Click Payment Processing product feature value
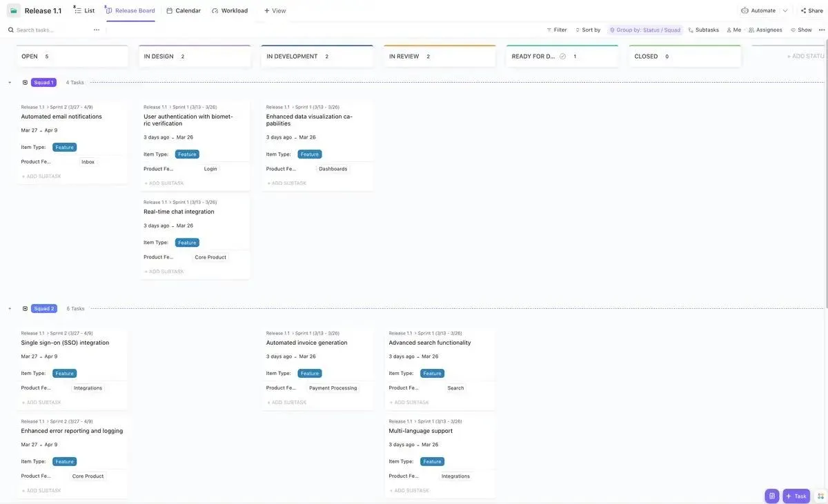 pyautogui.click(x=333, y=388)
